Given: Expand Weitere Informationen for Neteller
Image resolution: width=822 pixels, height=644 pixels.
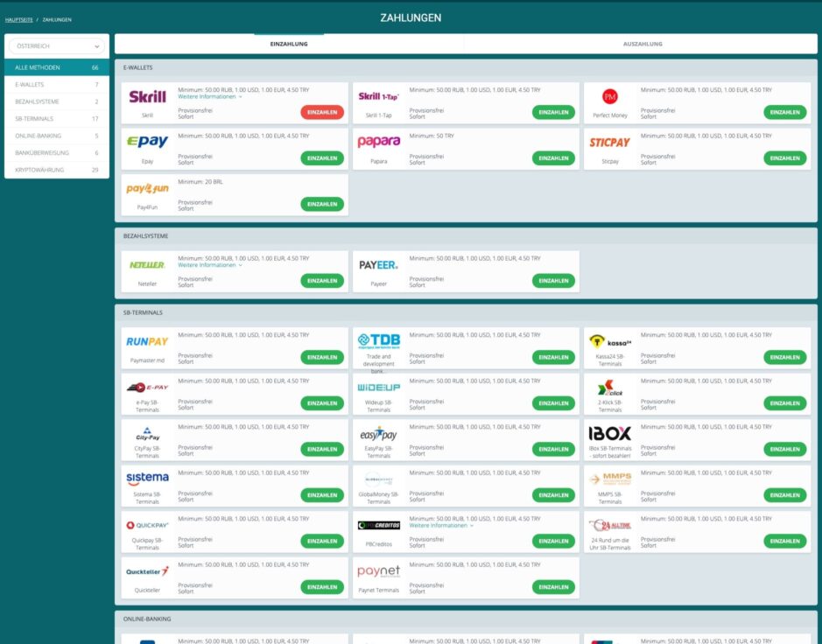Looking at the screenshot, I should [210, 265].
